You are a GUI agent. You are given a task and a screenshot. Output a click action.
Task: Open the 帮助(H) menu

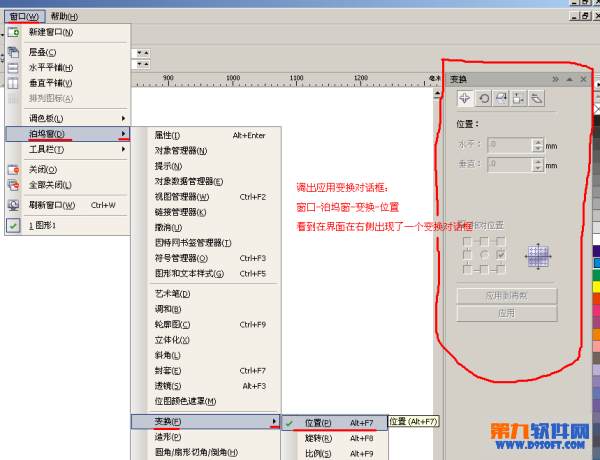pos(64,16)
